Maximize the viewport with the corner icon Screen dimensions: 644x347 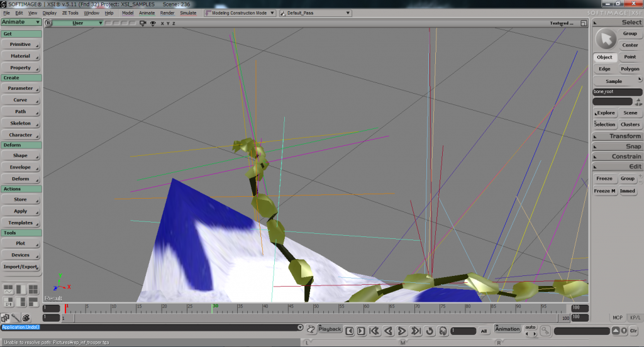tap(584, 23)
